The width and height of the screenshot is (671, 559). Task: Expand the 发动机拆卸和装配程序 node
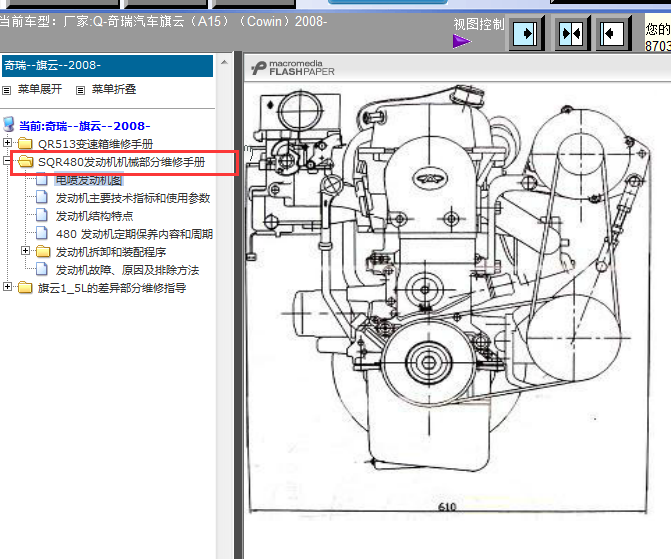coord(25,251)
